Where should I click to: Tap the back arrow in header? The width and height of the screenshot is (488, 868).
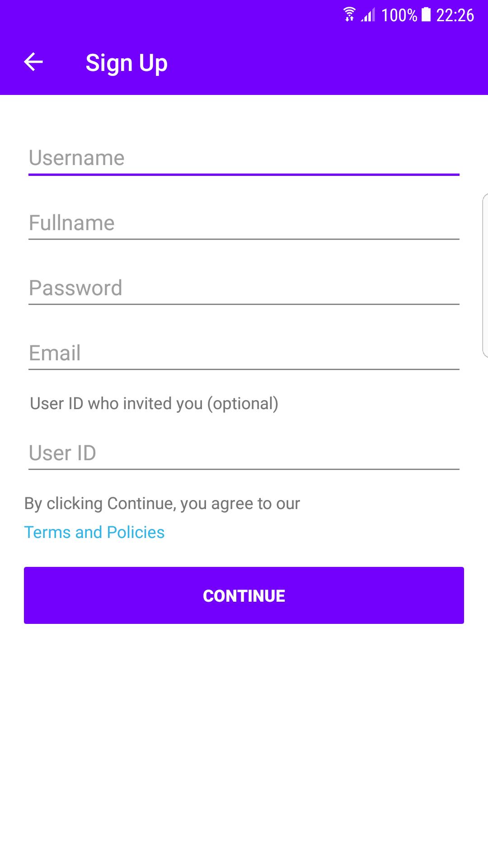tap(33, 62)
